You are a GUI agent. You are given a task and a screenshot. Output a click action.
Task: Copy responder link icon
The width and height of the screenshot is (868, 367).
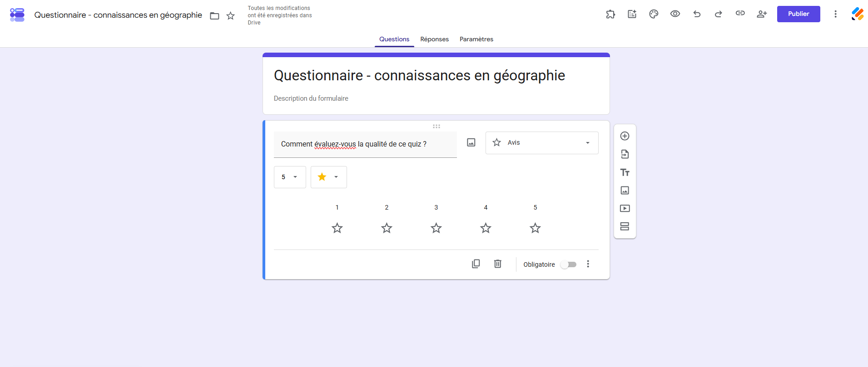pos(740,14)
